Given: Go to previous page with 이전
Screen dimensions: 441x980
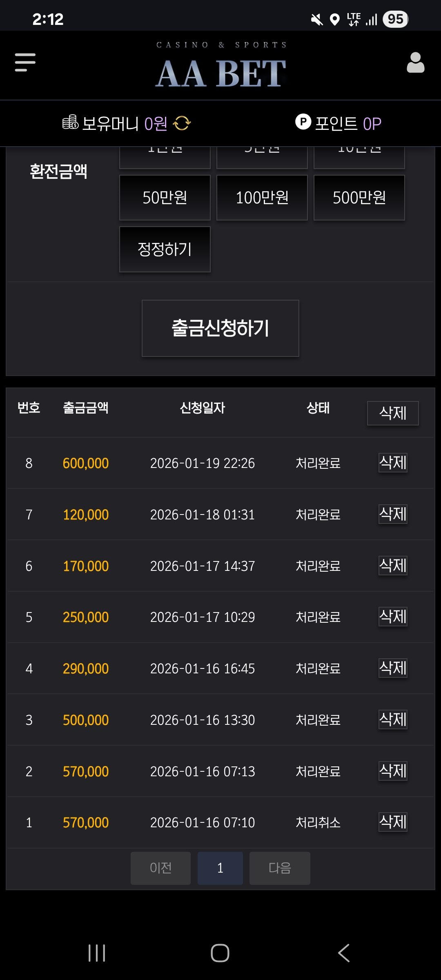Looking at the screenshot, I should (160, 868).
